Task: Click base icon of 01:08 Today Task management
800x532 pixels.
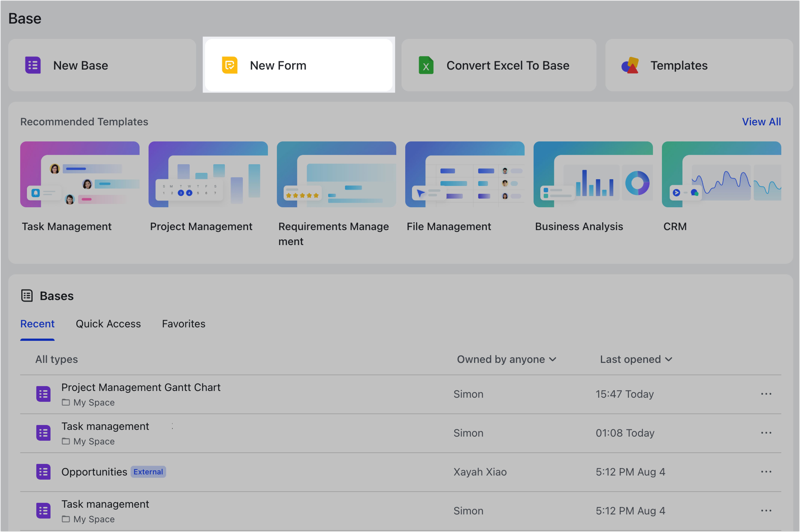Action: pyautogui.click(x=43, y=433)
